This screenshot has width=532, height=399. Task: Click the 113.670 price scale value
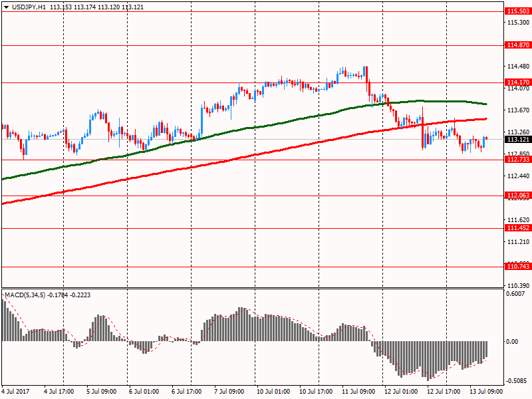click(x=518, y=110)
